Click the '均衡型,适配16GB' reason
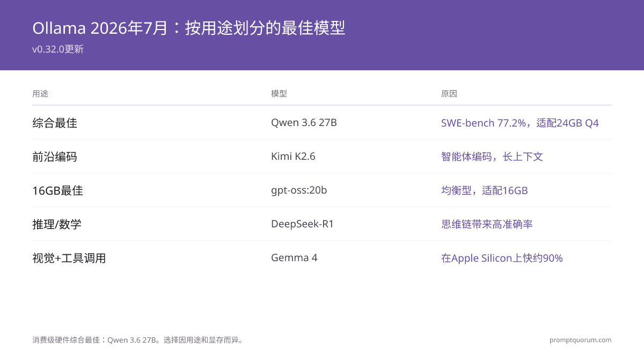The height and width of the screenshot is (362, 644). pos(485,190)
